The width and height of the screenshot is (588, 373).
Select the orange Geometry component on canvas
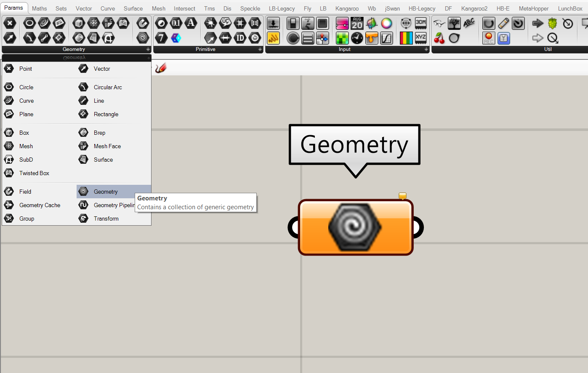point(356,227)
